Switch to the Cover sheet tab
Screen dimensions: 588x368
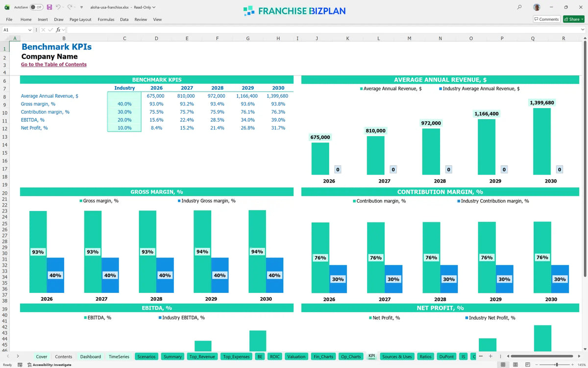pos(42,357)
